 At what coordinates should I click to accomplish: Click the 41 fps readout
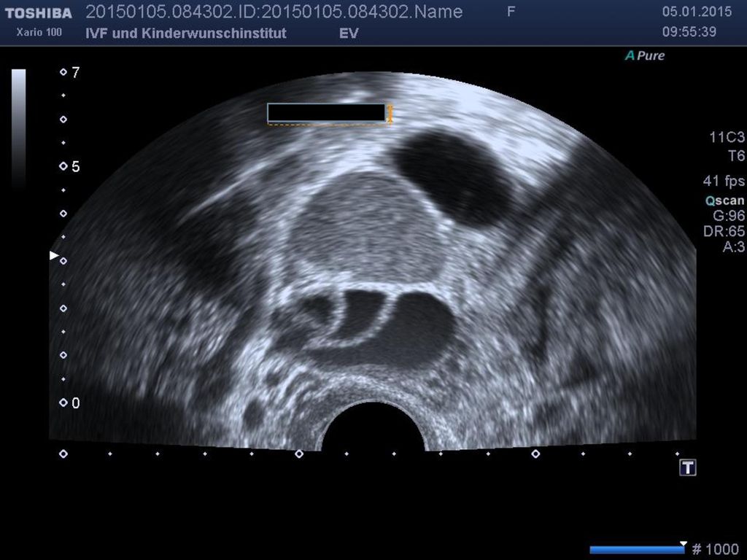[x=724, y=181]
